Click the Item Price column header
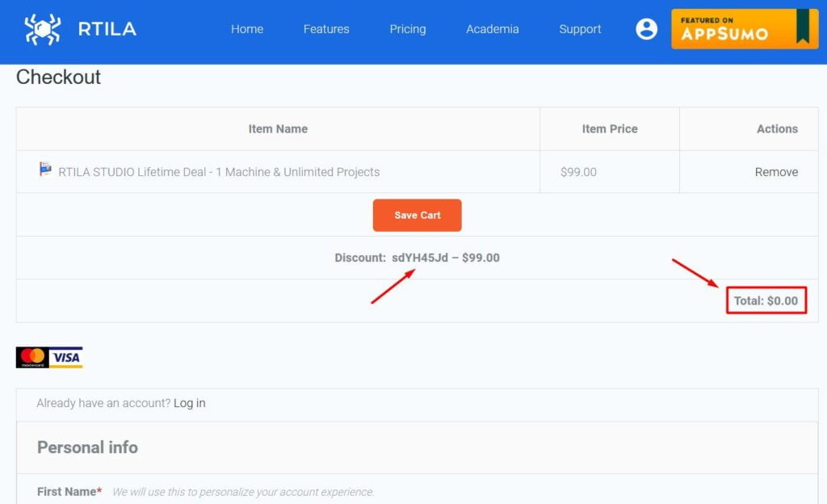The width and height of the screenshot is (827, 504). click(x=610, y=128)
